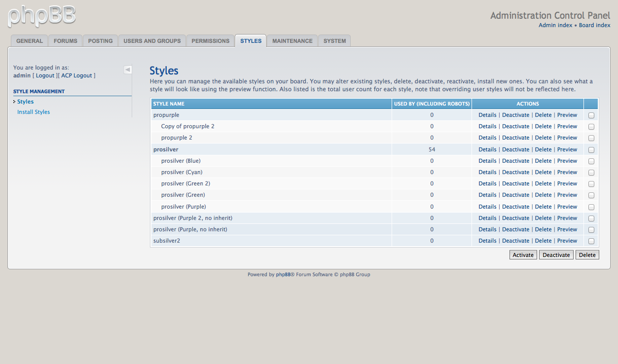The height and width of the screenshot is (364, 618).
Task: Switch to the System tab
Action: tap(335, 41)
